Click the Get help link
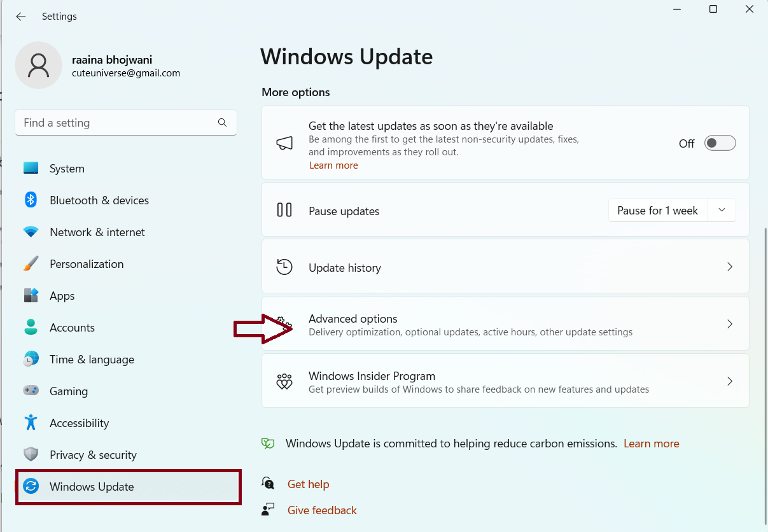The height and width of the screenshot is (532, 768). click(308, 484)
